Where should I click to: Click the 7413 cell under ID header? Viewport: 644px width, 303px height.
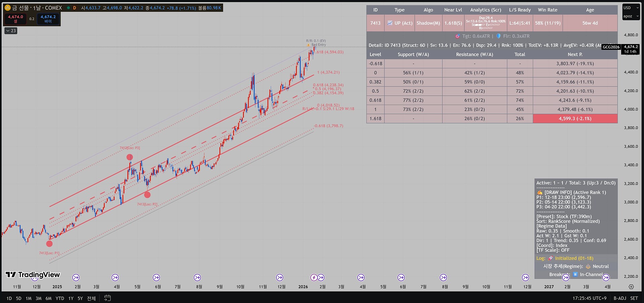[x=375, y=23]
